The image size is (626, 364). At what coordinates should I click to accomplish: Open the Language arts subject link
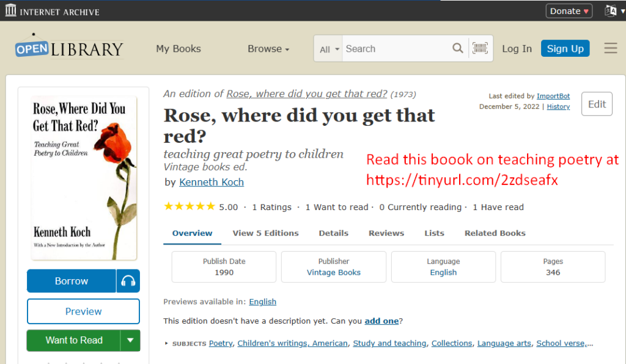(x=504, y=343)
